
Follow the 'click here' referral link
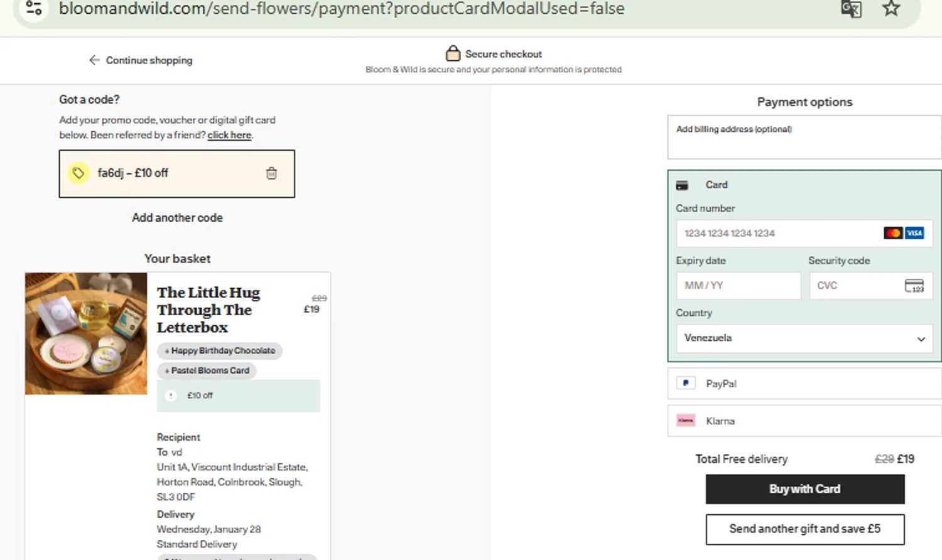tap(229, 135)
